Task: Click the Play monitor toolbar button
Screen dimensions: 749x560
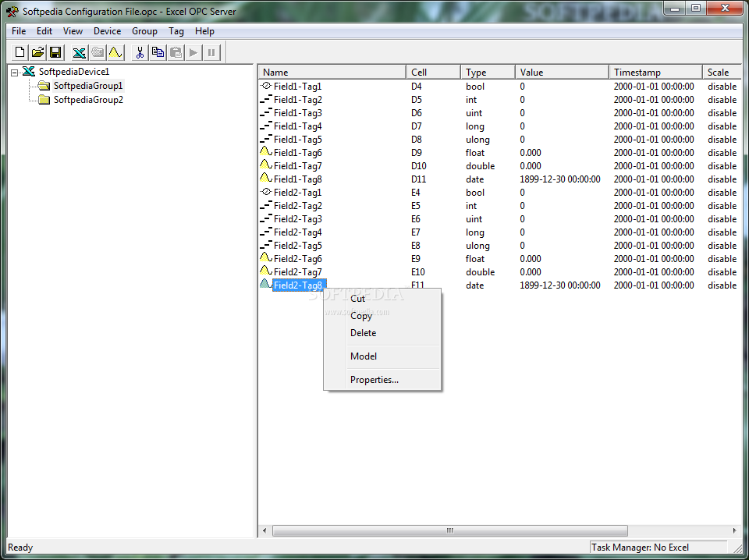Action: 193,52
